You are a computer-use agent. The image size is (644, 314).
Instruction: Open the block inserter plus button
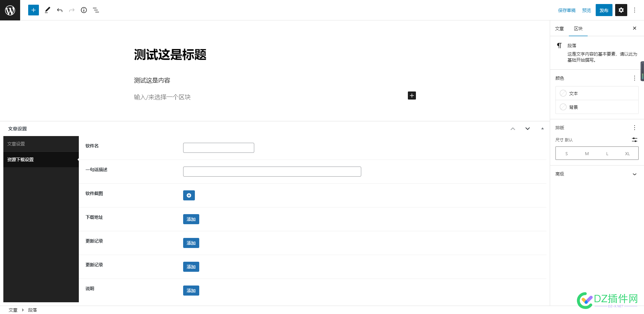(x=34, y=10)
